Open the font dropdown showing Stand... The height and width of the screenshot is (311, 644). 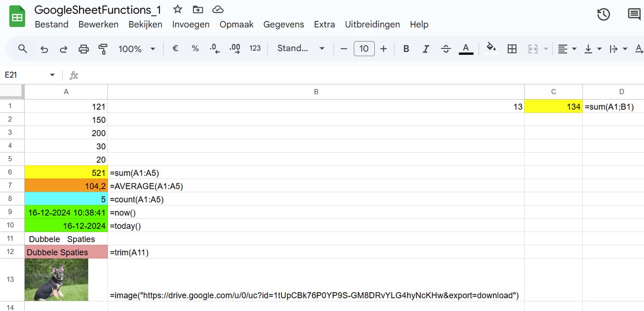300,48
